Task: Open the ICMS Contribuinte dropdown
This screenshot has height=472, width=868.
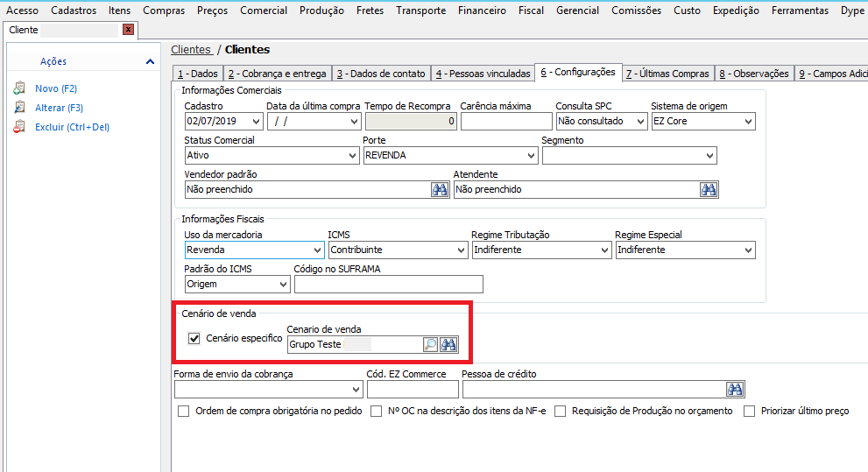Action: [461, 250]
